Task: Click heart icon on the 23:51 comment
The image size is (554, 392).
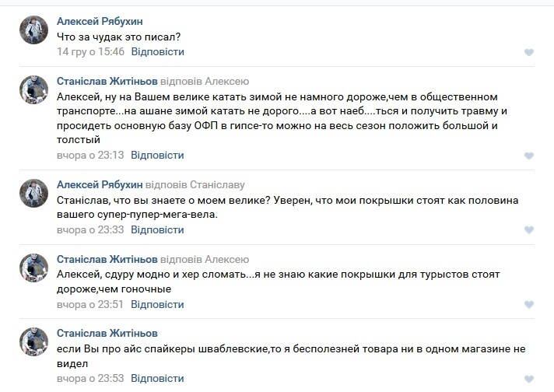Action: 529,305
